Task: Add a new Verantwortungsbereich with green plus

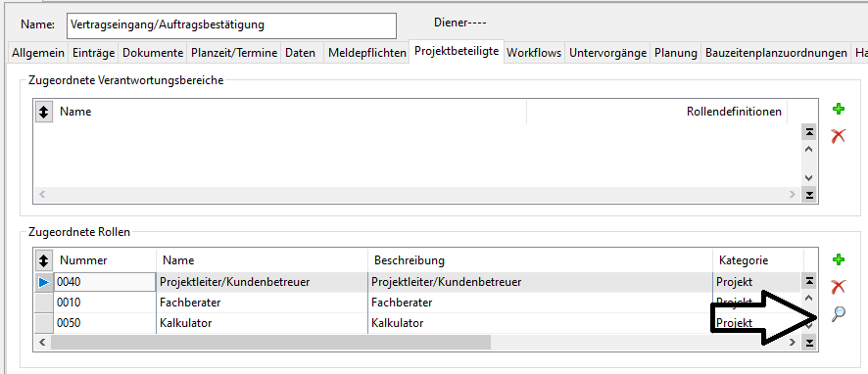Action: (839, 110)
